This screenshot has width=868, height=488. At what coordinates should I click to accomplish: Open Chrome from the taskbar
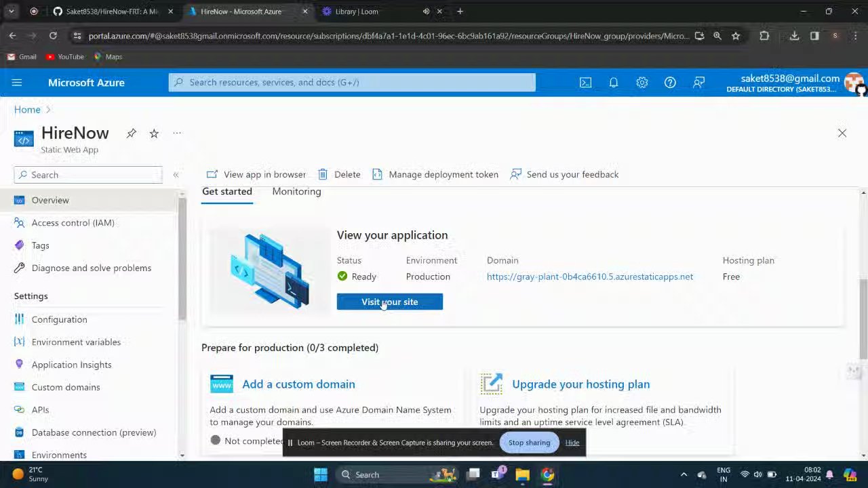[547, 474]
